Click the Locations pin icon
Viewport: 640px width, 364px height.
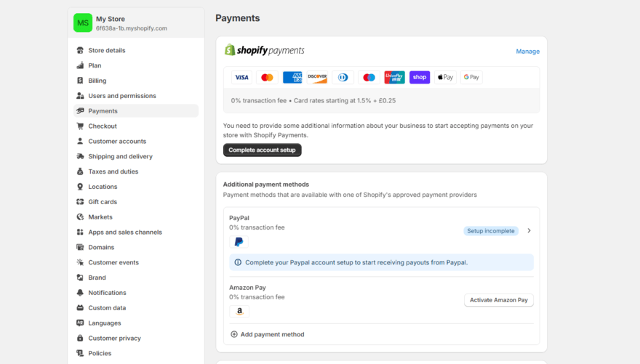click(x=80, y=186)
